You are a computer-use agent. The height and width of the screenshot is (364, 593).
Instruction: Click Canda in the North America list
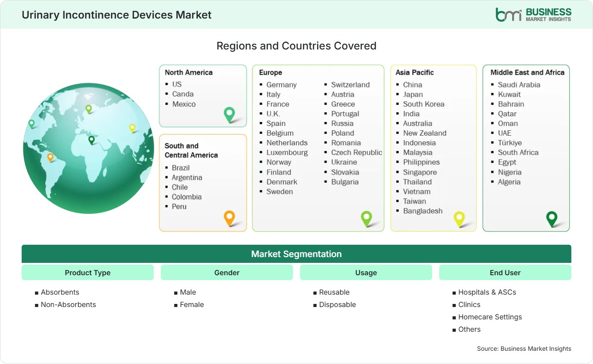click(183, 94)
